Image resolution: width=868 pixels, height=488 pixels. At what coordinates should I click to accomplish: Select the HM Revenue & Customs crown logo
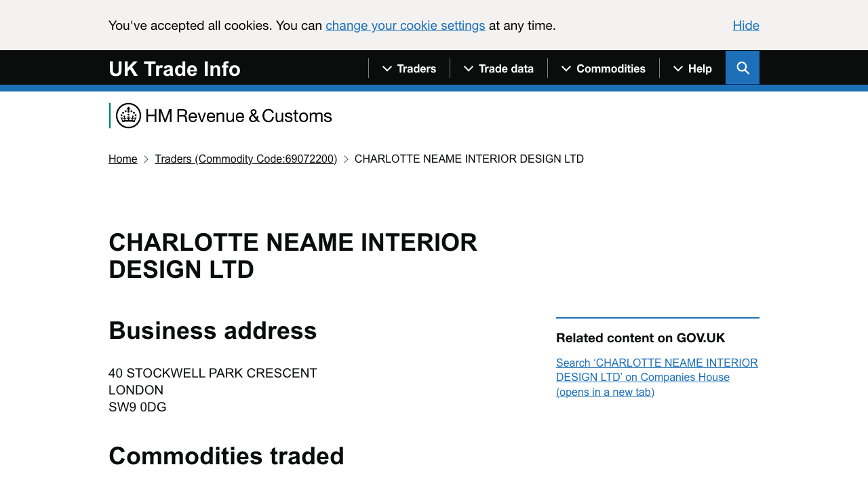(128, 115)
